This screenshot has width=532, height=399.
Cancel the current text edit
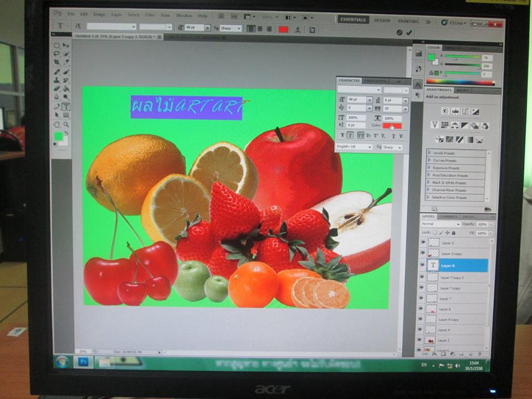[x=399, y=33]
